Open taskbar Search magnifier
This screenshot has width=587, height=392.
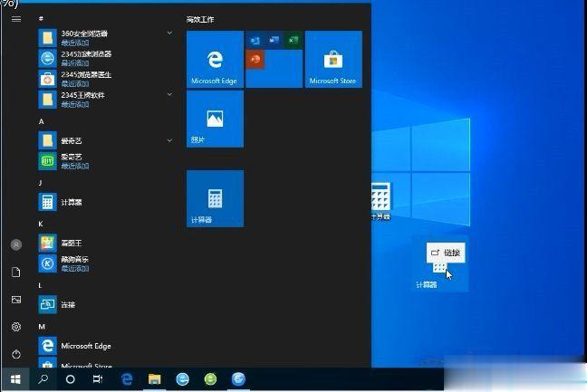pyautogui.click(x=43, y=379)
